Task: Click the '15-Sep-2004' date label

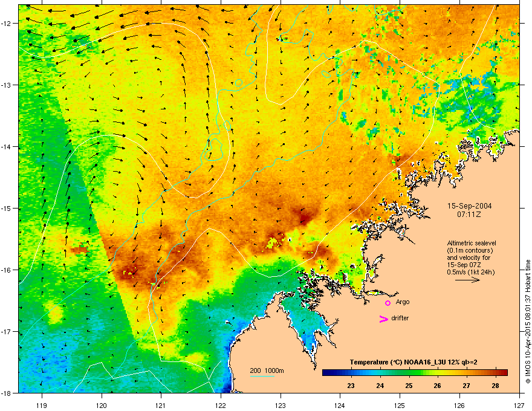Action: 469,206
